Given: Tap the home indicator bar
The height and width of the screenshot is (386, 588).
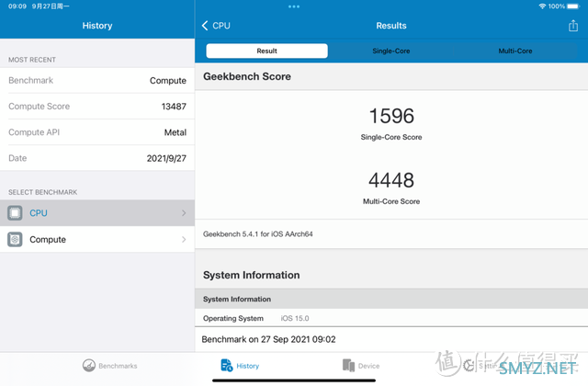Looking at the screenshot, I should point(294,380).
